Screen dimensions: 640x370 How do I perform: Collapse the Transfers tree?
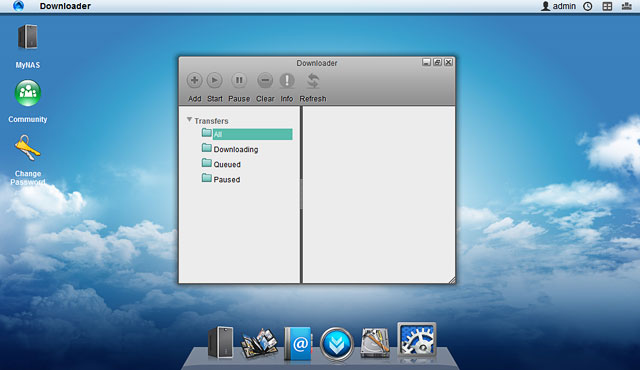pos(189,120)
